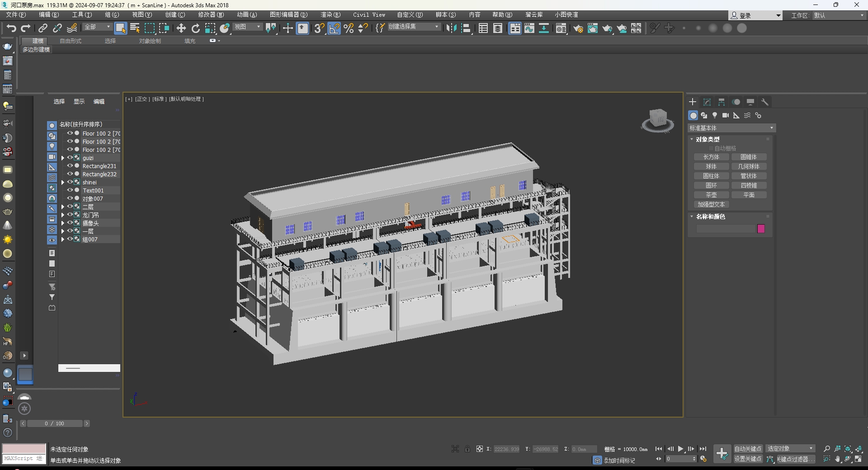This screenshot has height=470, width=868.
Task: Switch to the 自由形式 ribbon tab
Action: pyautogui.click(x=71, y=41)
